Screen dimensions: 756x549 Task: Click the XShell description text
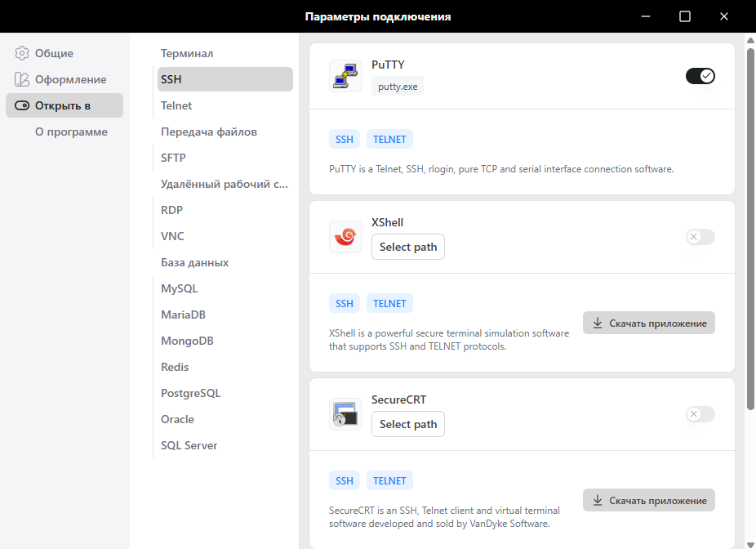pyautogui.click(x=449, y=340)
